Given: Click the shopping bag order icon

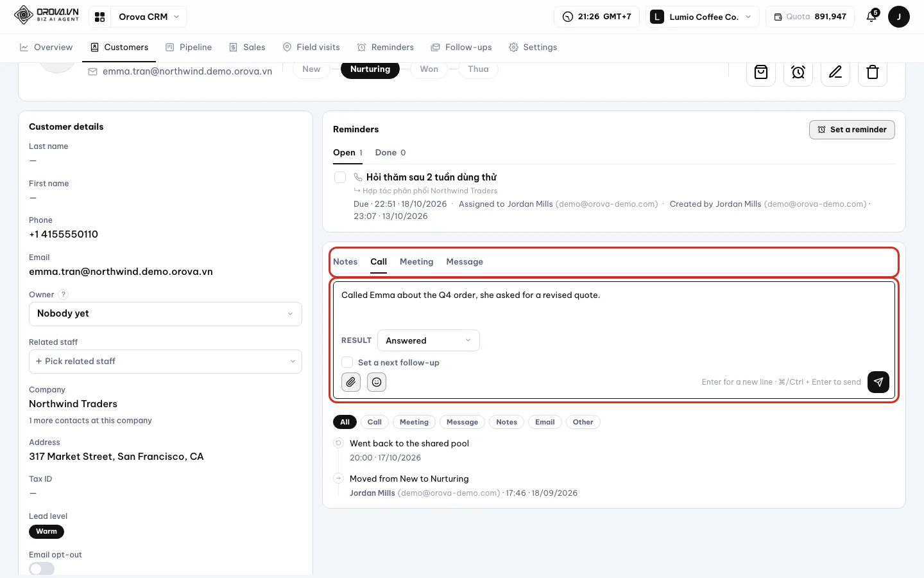Looking at the screenshot, I should coord(761,72).
